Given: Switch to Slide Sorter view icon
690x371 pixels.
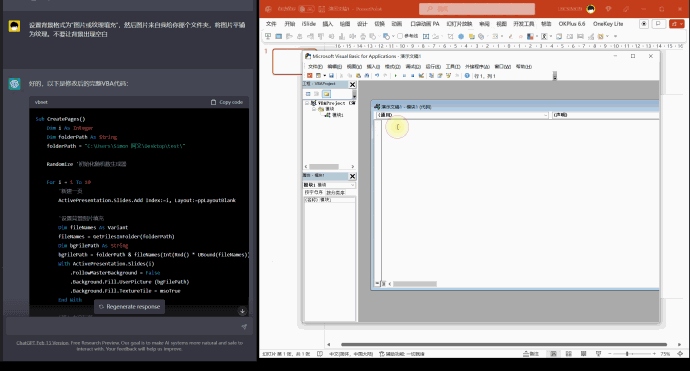Looking at the screenshot, I should [569, 354].
